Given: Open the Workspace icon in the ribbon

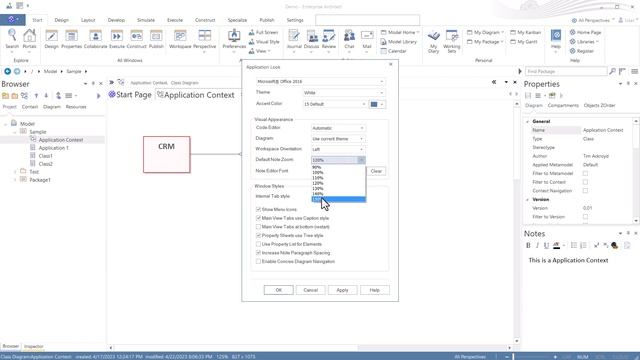Looking at the screenshot, I should pyautogui.click(x=180, y=39).
